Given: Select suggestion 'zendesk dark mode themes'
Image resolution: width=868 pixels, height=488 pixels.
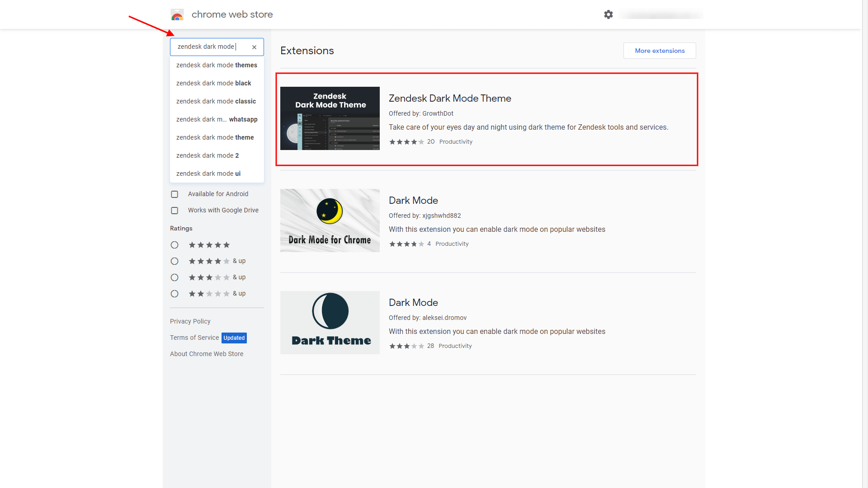Looking at the screenshot, I should click(x=217, y=65).
